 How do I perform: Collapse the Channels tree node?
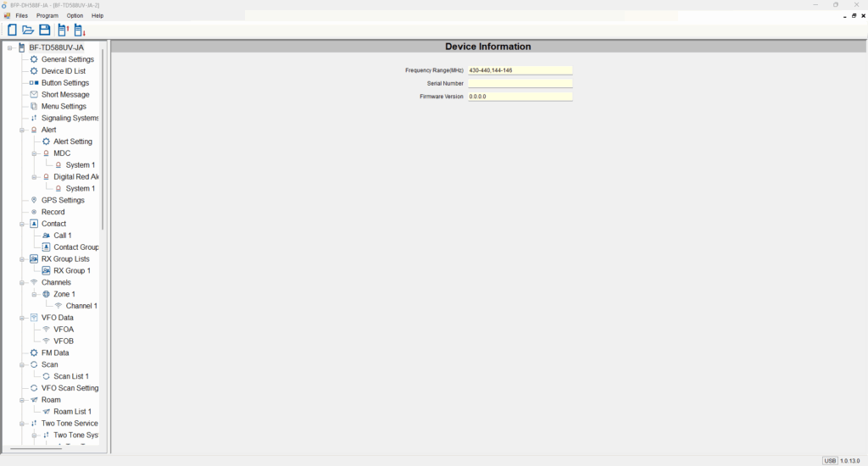point(23,282)
